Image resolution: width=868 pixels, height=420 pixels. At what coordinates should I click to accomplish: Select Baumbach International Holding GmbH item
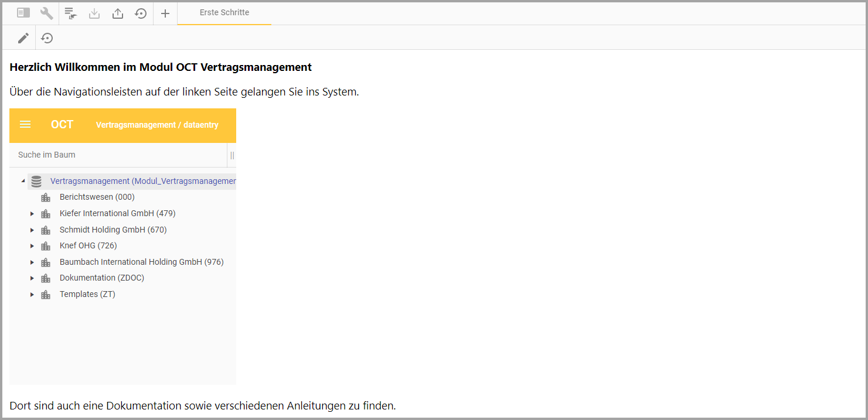pyautogui.click(x=141, y=262)
